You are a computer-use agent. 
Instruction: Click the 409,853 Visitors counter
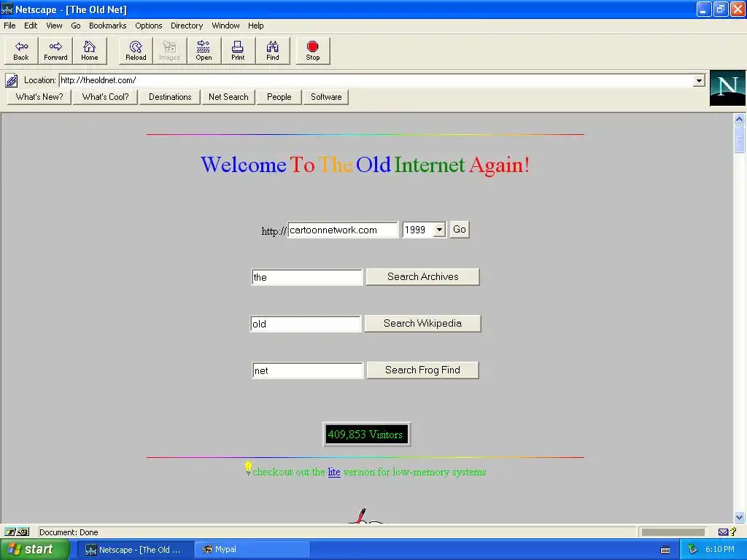(366, 435)
